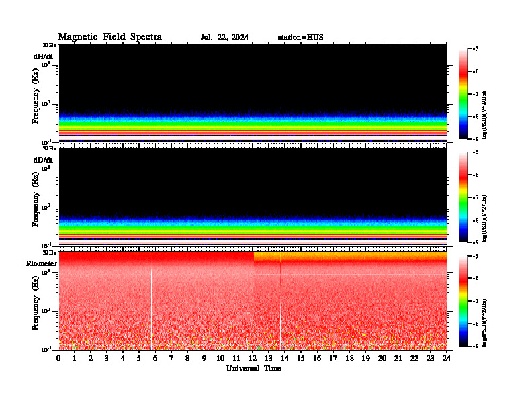Click "32Hz" tick label of Riometer panel
This screenshot has height=411, width=532.
coord(49,253)
